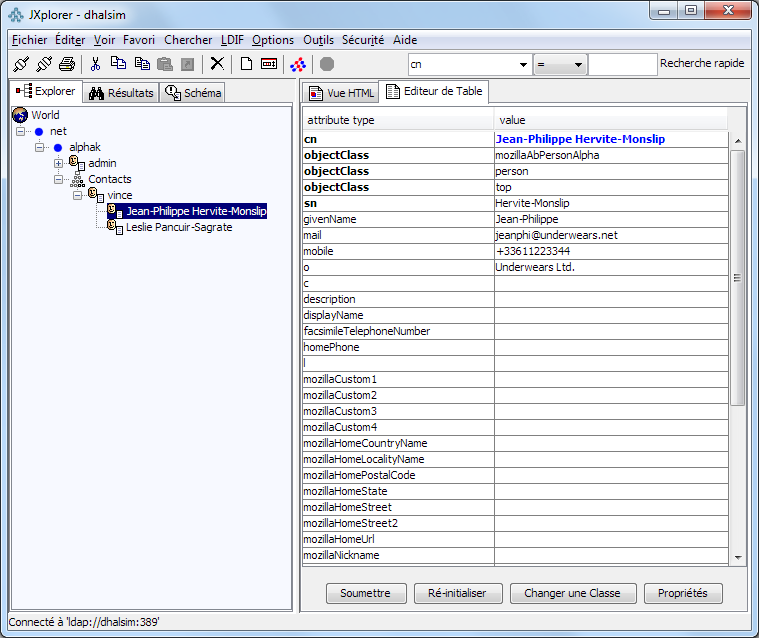Click the Recherche rapide button
The height and width of the screenshot is (638, 759).
pyautogui.click(x=702, y=63)
